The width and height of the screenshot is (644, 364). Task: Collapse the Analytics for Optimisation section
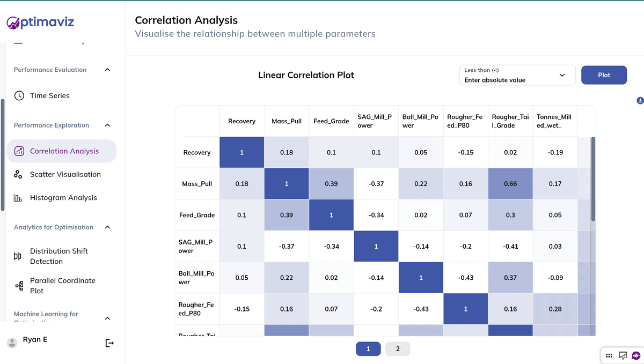107,227
